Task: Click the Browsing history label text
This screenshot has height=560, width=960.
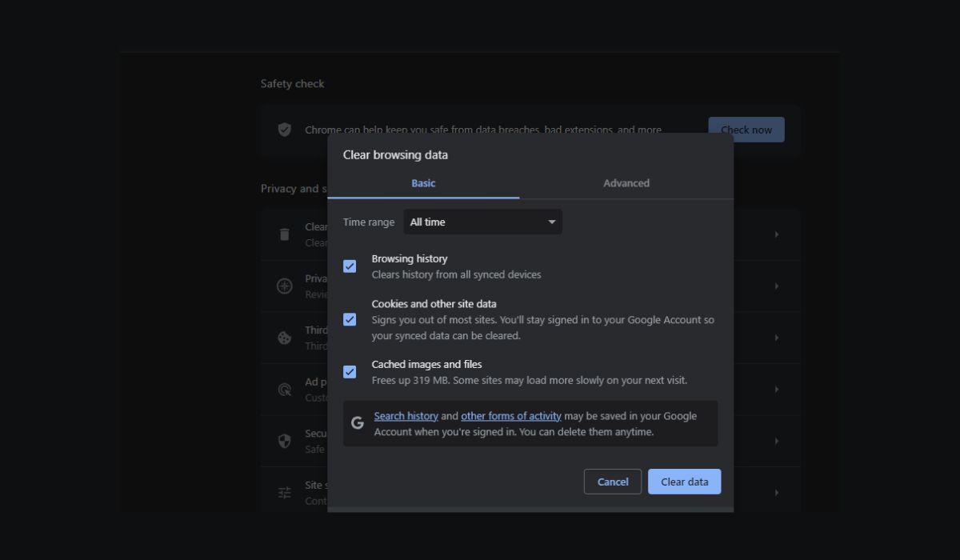Action: (x=410, y=259)
